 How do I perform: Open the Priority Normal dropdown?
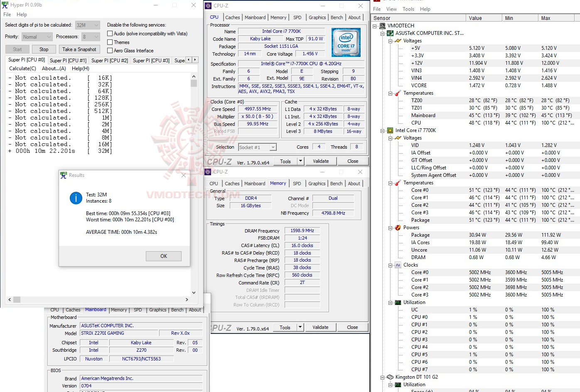pyautogui.click(x=37, y=37)
